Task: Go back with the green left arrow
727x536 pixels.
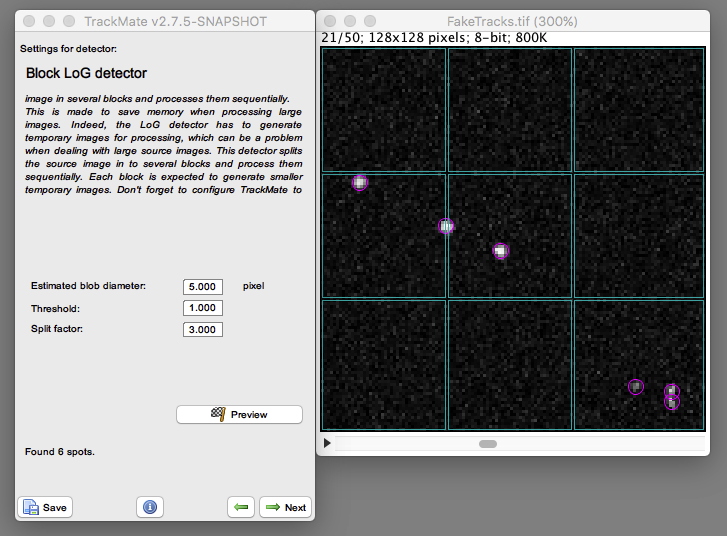Action: (241, 507)
